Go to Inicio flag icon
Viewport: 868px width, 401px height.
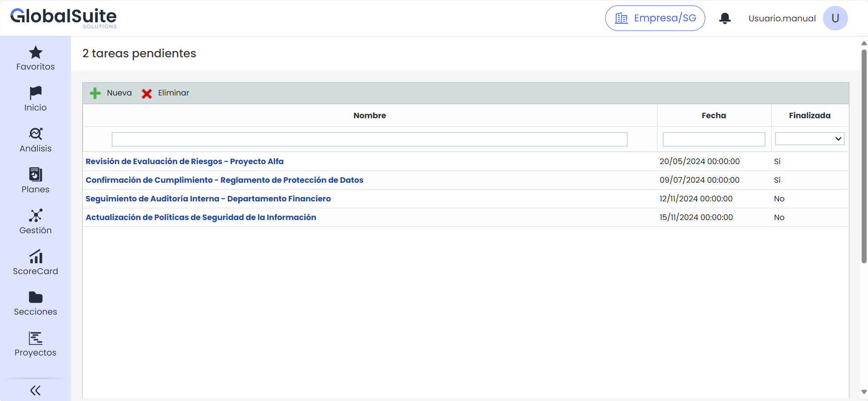[35, 93]
